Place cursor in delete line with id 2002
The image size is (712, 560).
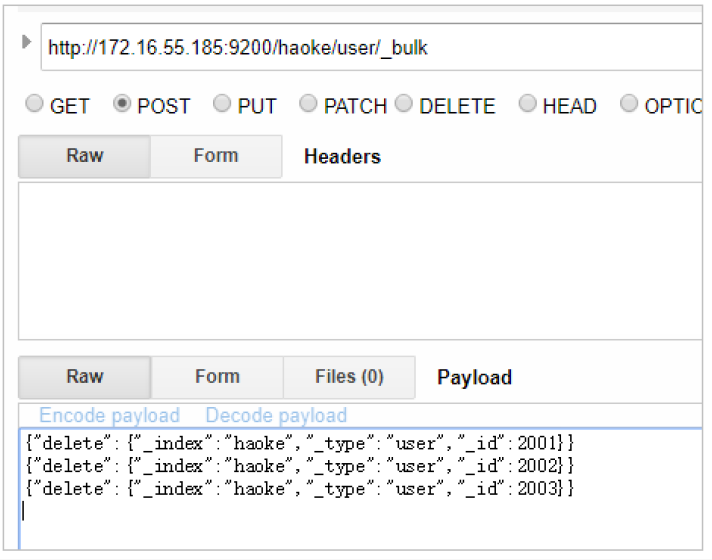click(x=298, y=466)
